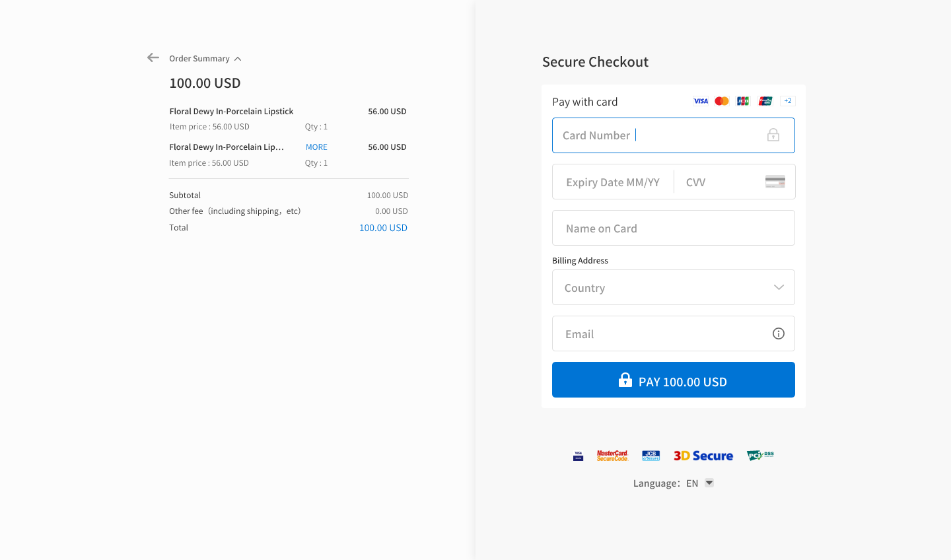Click the 0.00 USD other fee value
The height and width of the screenshot is (560, 951).
tap(392, 211)
